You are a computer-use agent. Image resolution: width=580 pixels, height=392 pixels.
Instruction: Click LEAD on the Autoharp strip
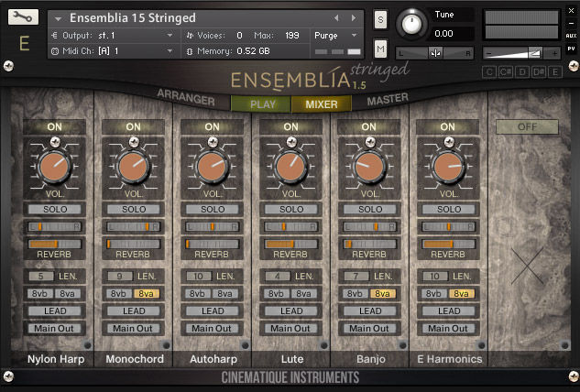click(212, 311)
